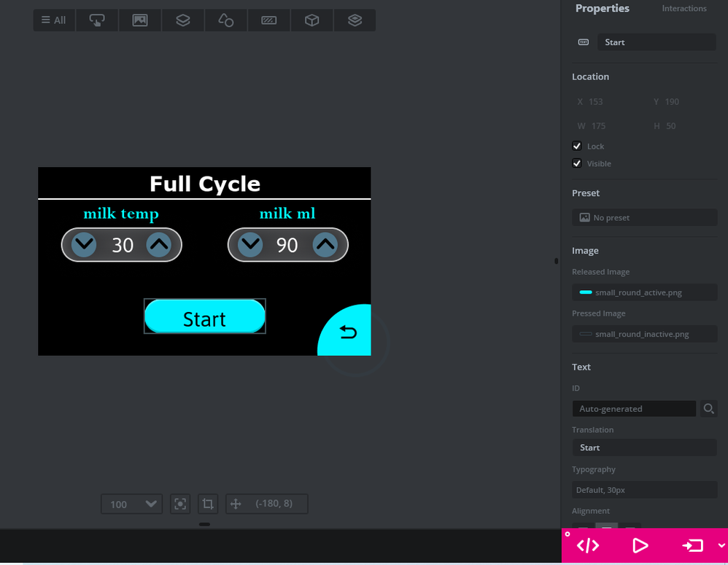Select the milk temp label
The height and width of the screenshot is (565, 728).
(x=121, y=214)
